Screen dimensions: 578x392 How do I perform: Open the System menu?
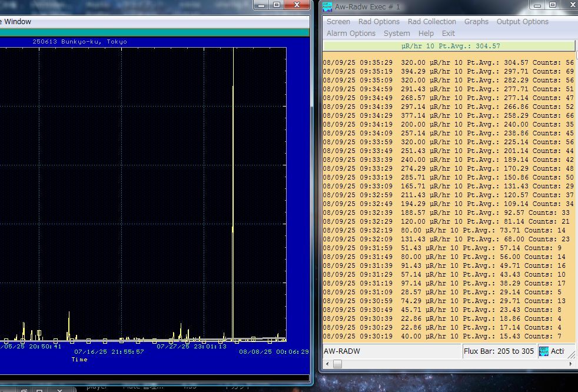pos(397,34)
